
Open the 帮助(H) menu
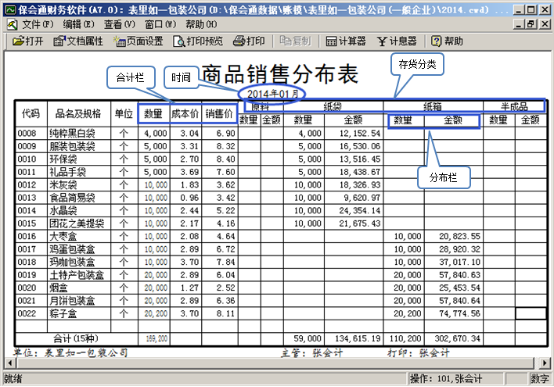point(201,24)
